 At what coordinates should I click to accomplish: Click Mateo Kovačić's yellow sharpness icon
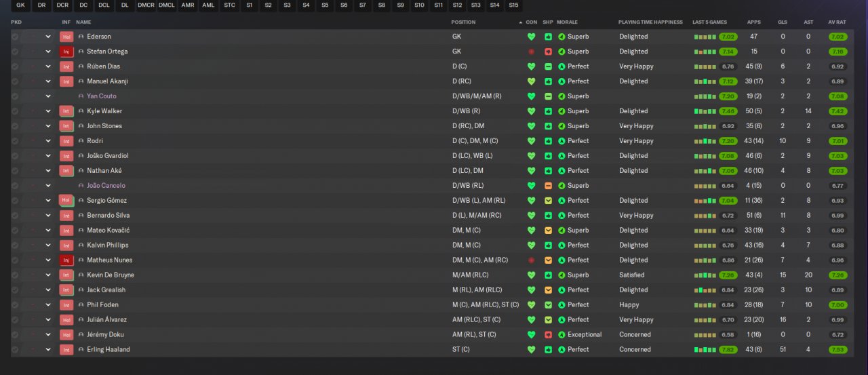tap(548, 231)
